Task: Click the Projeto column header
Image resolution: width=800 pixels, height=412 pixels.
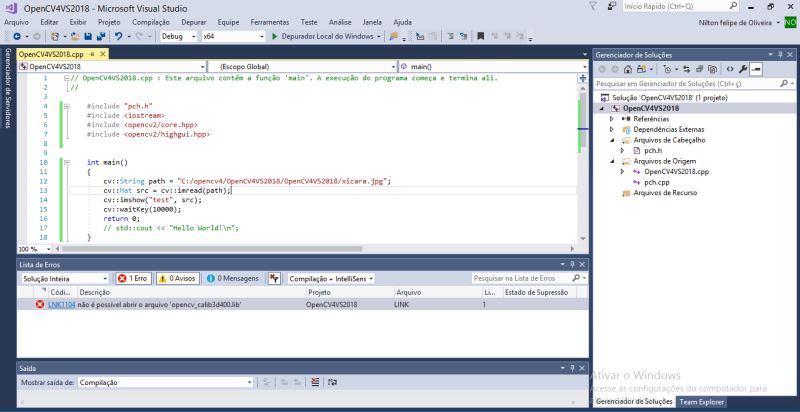Action: (349, 292)
